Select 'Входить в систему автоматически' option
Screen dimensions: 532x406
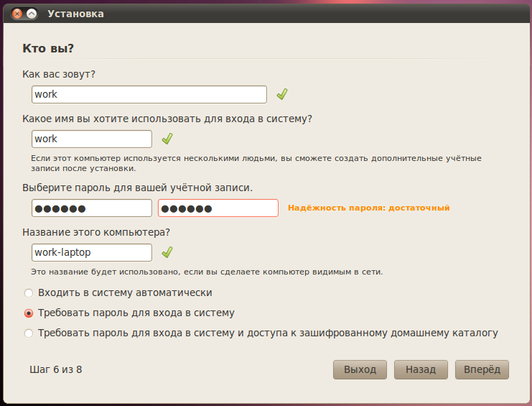[118, 292]
